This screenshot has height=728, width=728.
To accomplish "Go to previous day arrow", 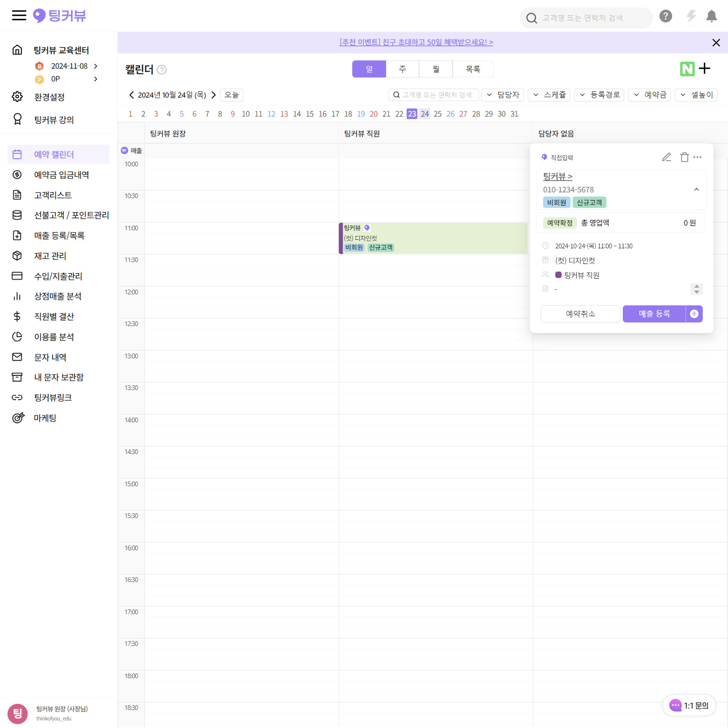I will click(x=131, y=95).
